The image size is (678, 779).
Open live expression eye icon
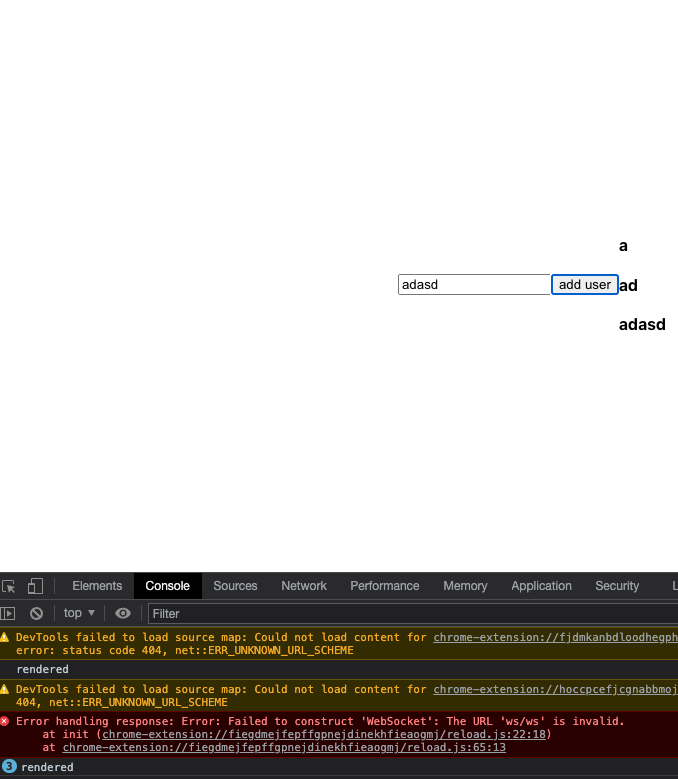[123, 614]
